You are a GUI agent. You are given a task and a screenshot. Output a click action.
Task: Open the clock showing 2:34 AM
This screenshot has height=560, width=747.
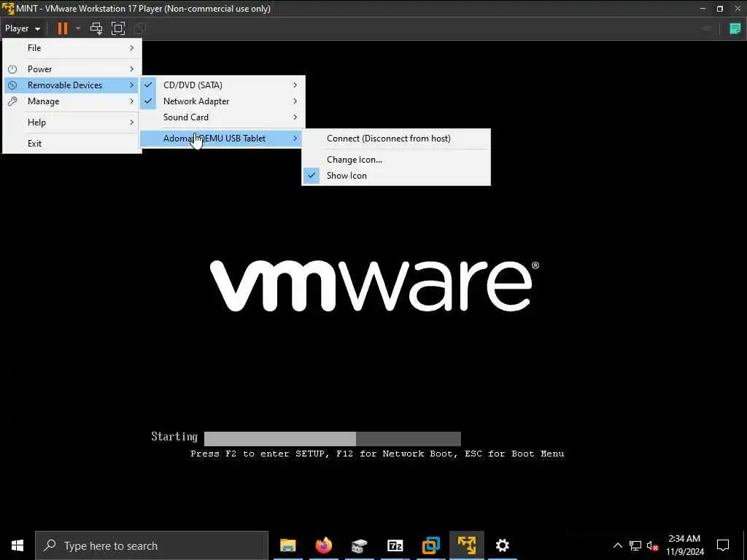point(684,545)
